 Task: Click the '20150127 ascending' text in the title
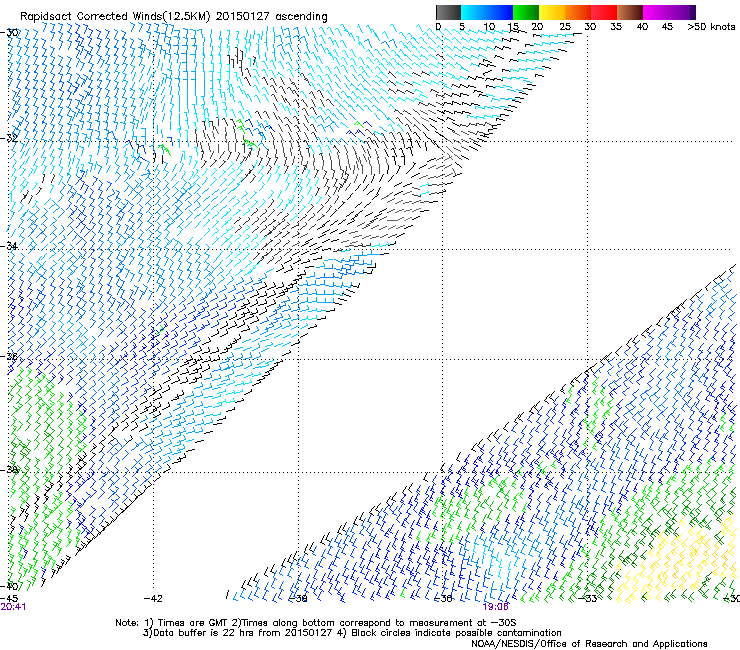(271, 17)
